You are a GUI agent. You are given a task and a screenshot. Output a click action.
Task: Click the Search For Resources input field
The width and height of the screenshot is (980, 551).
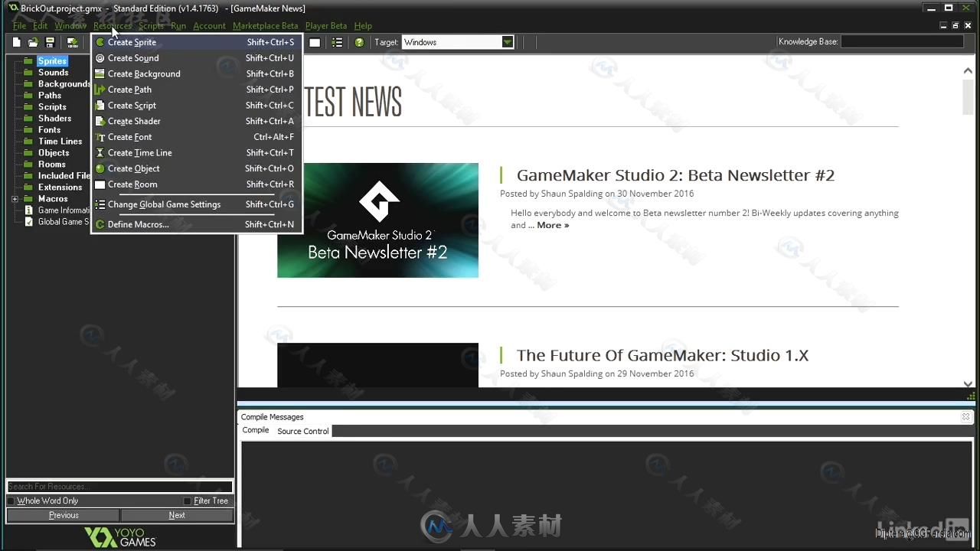[119, 487]
